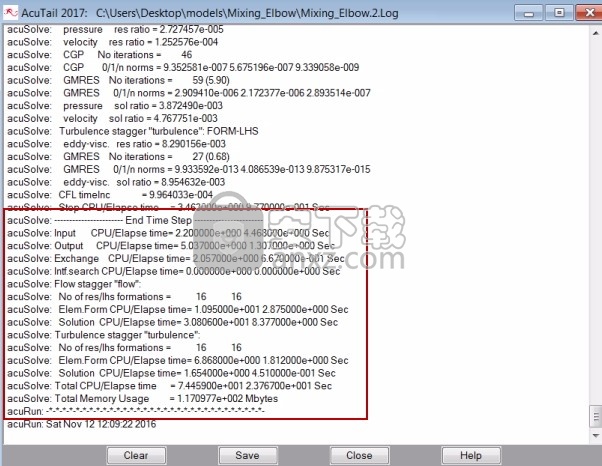Click the line 'pressure res ratio = 2.727457e-005'

(x=115, y=30)
